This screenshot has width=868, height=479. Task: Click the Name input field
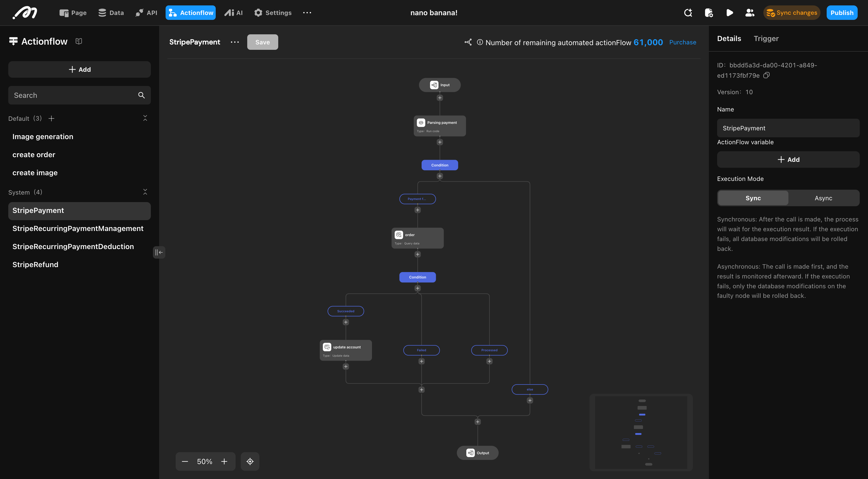pos(788,128)
